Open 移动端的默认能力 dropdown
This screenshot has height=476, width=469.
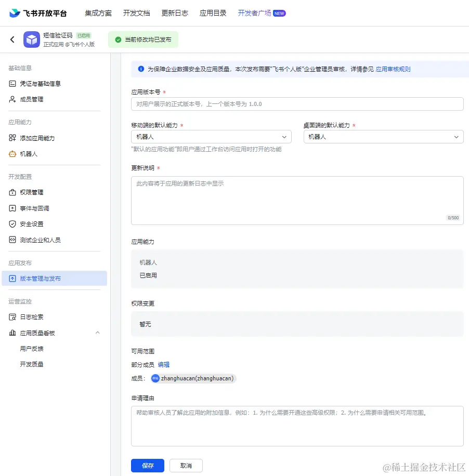pyautogui.click(x=211, y=137)
